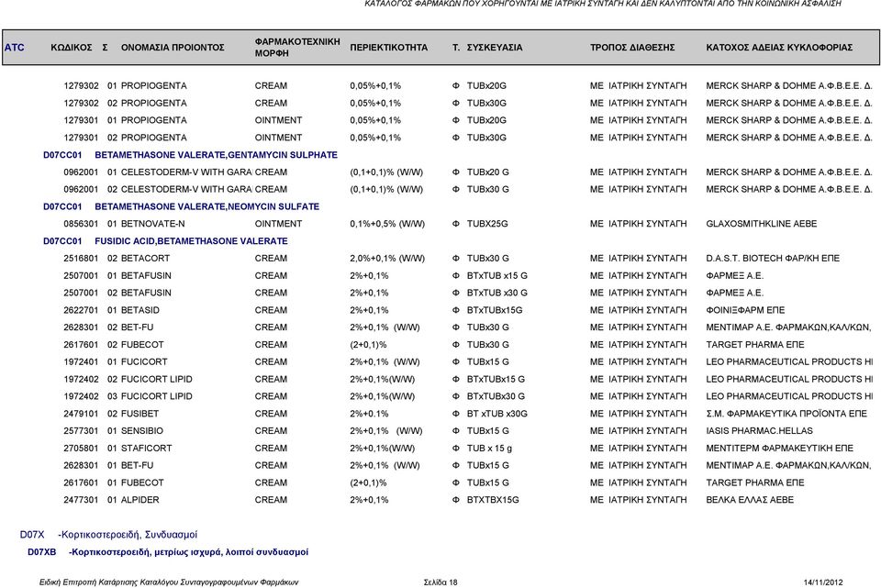Click the ΚΩΔΙΚΟΣ column header

coord(72,47)
